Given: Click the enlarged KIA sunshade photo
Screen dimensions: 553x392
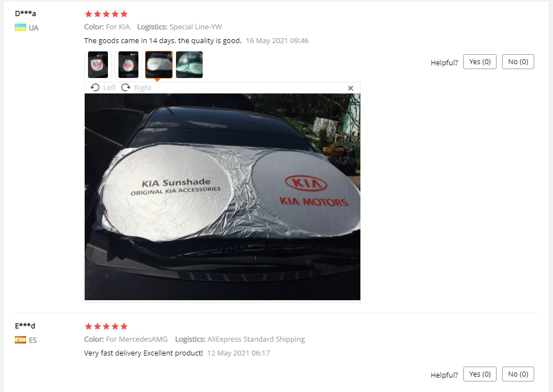Looking at the screenshot, I should tap(222, 197).
